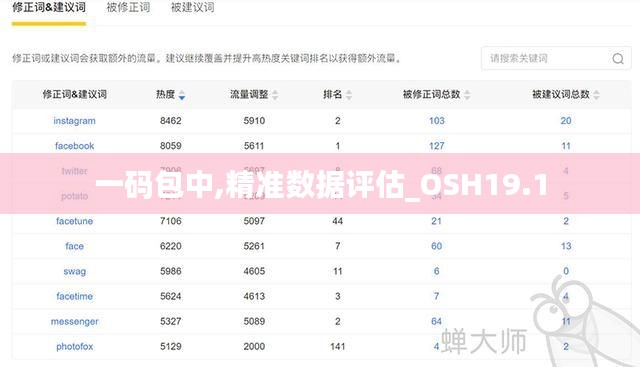Click 11 suggested count for facebook
Screen dimensions: 640x367
(566, 146)
